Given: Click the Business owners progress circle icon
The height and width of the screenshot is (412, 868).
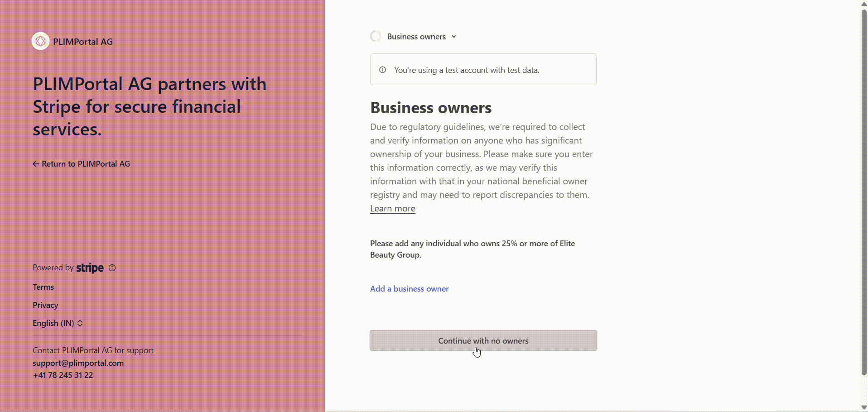Looking at the screenshot, I should 376,36.
